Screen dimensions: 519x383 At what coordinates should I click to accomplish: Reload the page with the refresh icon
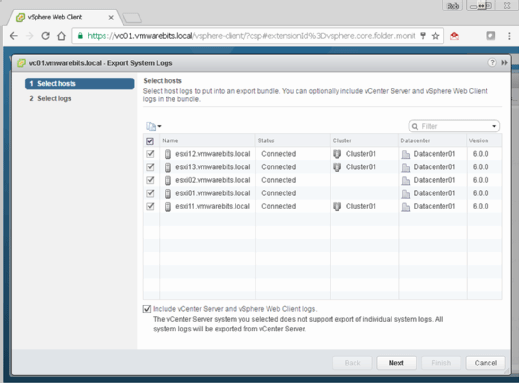click(45, 36)
